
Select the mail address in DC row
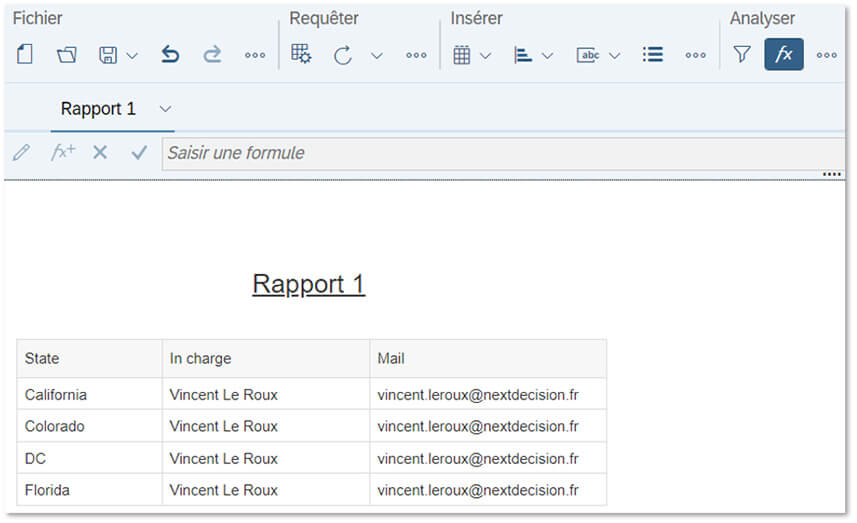tap(488, 459)
